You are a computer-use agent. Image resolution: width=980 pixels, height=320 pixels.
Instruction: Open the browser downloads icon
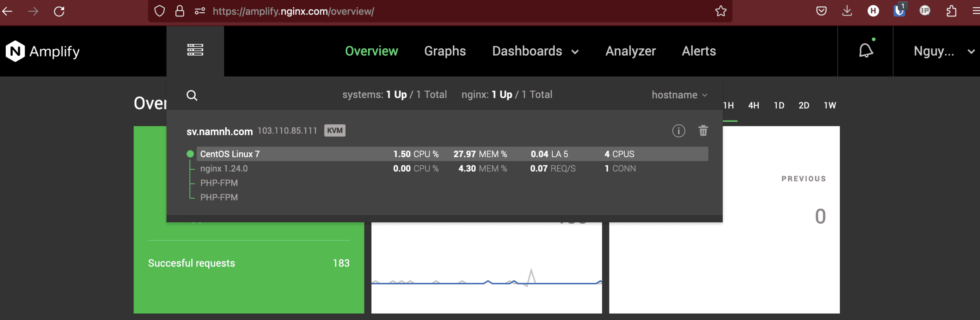click(847, 11)
